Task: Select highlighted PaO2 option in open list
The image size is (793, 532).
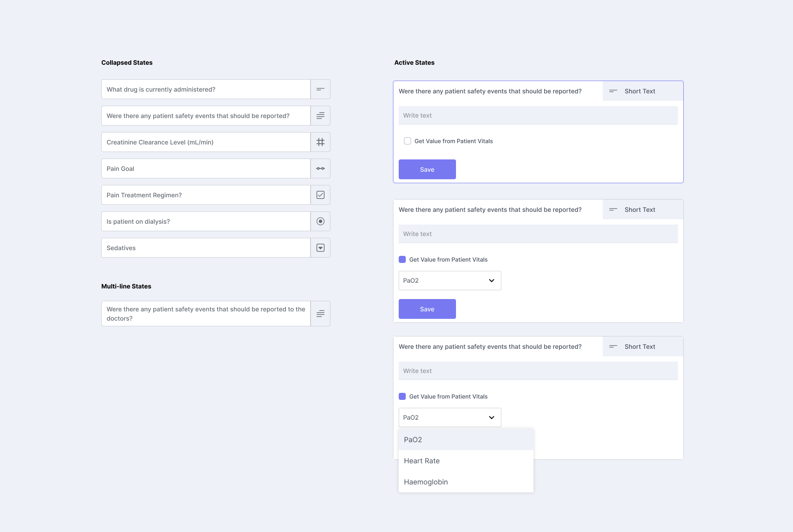Action: click(466, 440)
